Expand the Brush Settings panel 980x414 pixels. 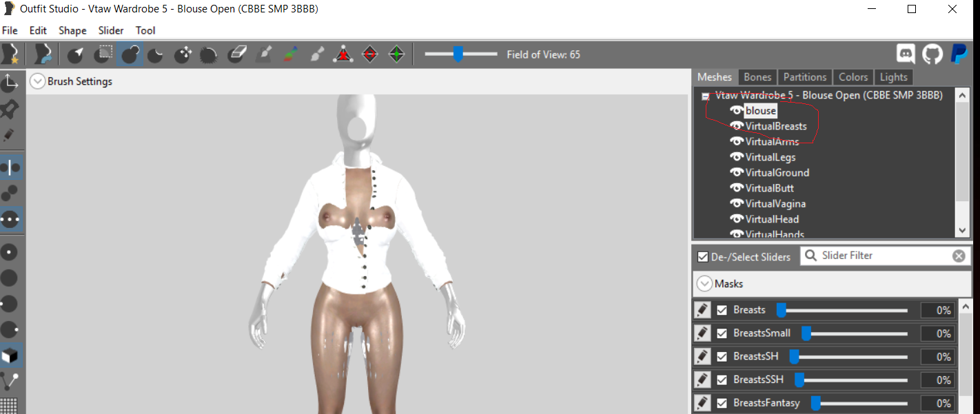tap(38, 81)
